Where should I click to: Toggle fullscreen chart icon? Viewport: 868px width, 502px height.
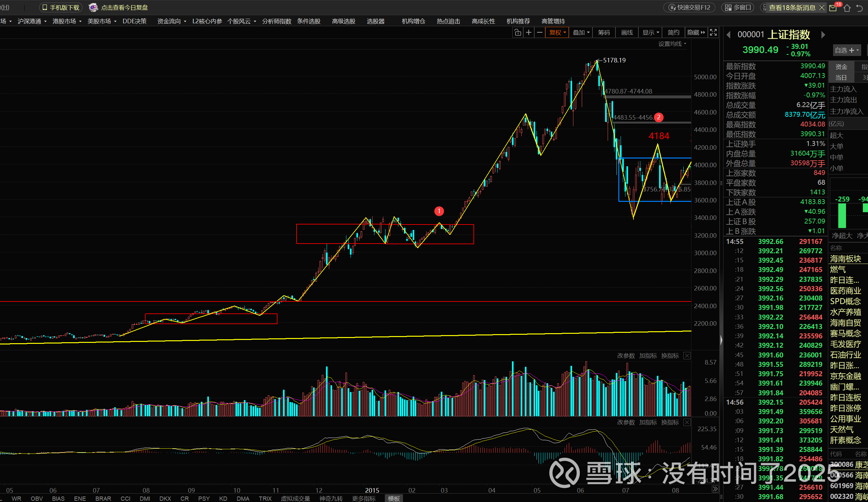[x=713, y=32]
